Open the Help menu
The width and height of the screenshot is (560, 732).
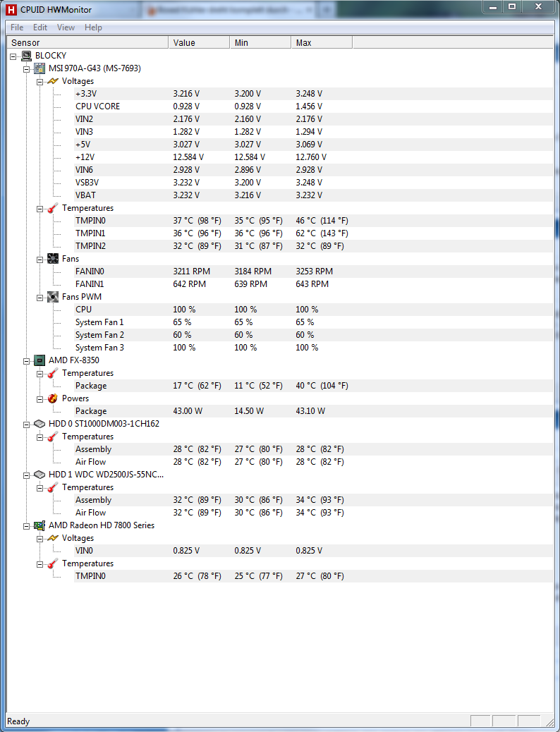click(93, 28)
